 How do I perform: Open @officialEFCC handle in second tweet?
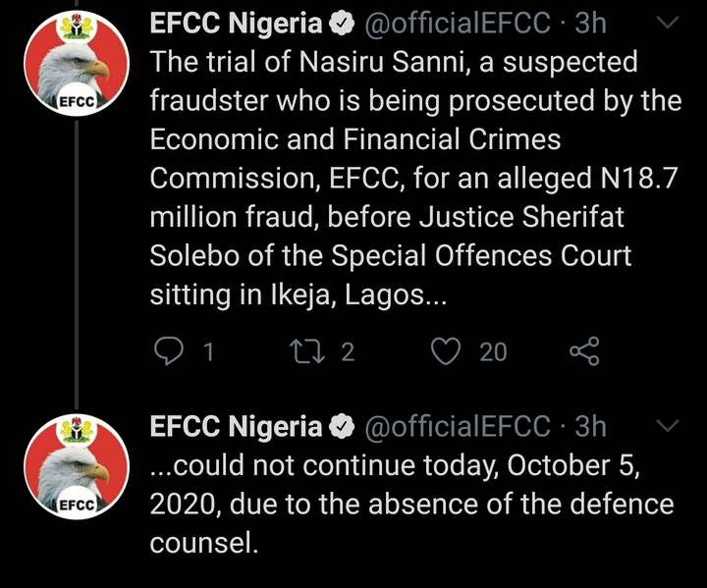[457, 426]
